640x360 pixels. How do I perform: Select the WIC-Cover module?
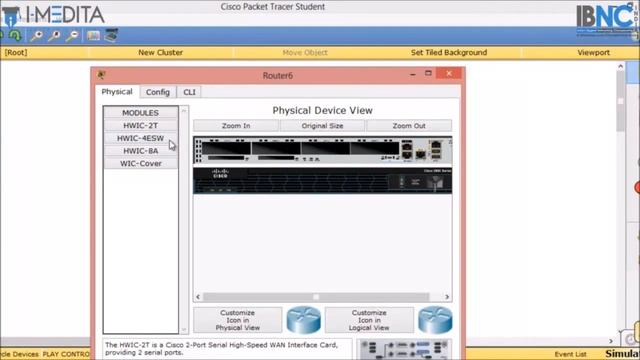click(140, 164)
